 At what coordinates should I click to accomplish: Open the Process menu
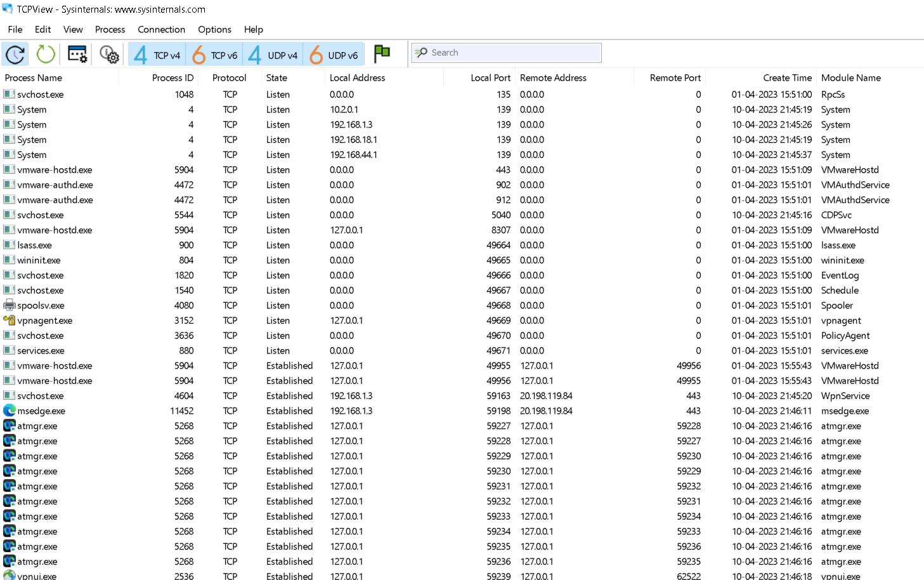click(110, 29)
